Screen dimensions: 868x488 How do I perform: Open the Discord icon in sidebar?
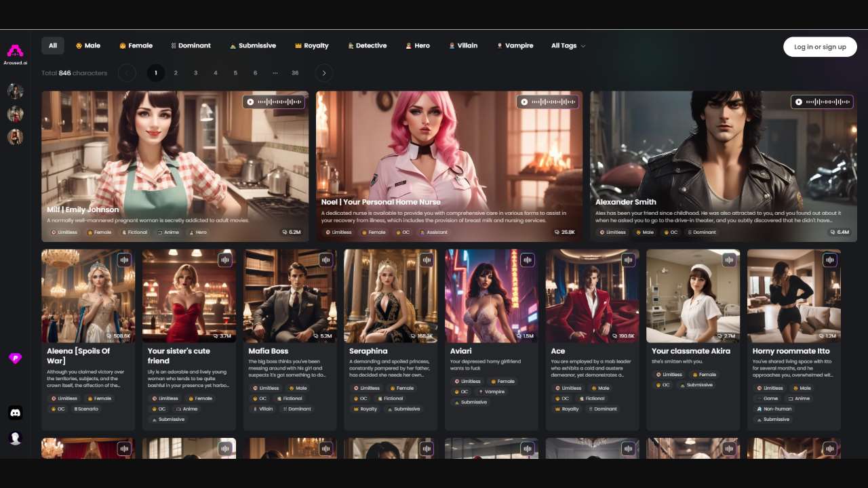point(15,412)
